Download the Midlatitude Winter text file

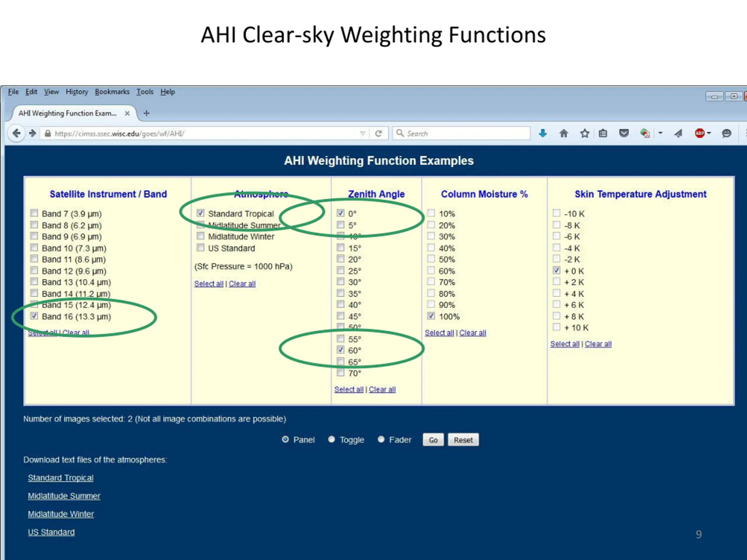point(61,514)
